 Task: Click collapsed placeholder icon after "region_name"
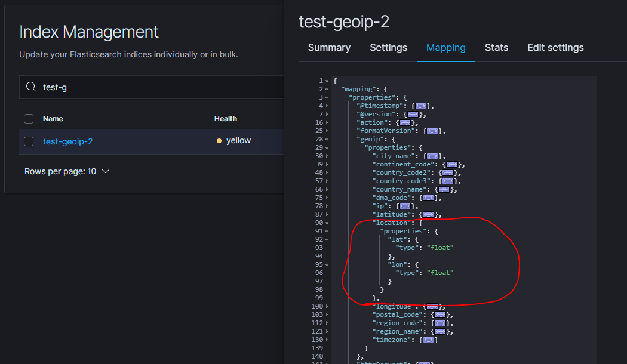440,332
